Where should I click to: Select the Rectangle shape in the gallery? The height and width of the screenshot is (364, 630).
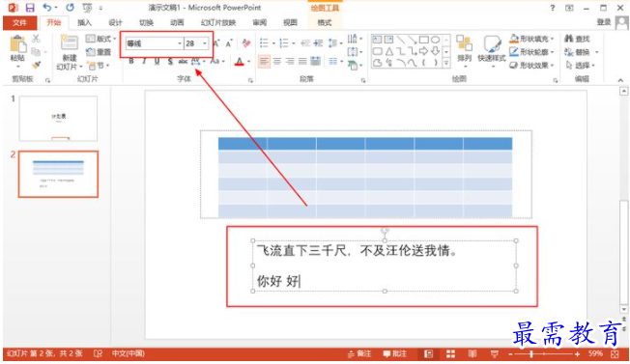423,40
